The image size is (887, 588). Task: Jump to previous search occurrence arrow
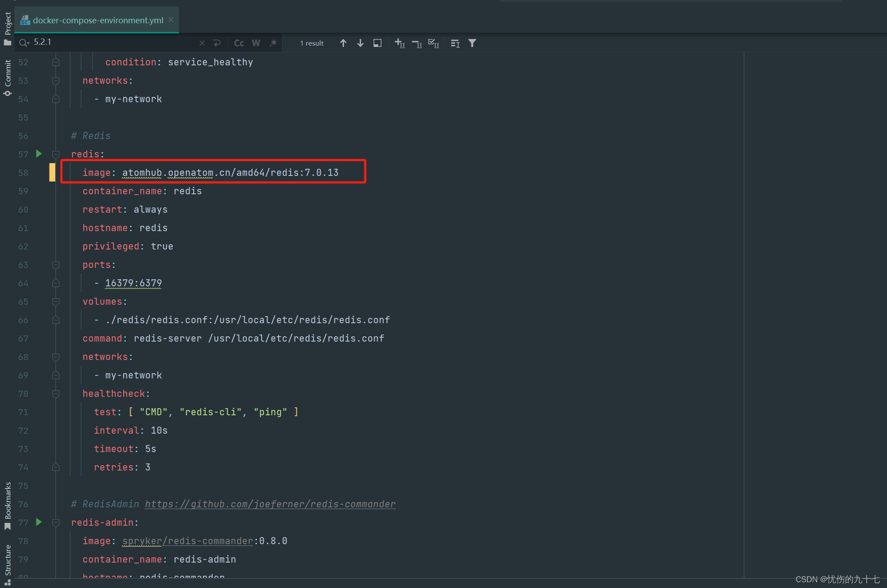343,43
